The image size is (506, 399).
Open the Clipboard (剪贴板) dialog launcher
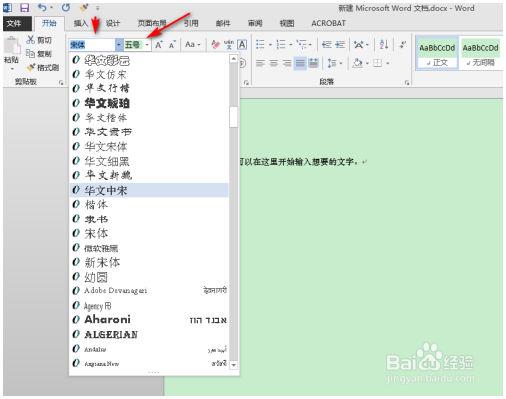point(61,82)
